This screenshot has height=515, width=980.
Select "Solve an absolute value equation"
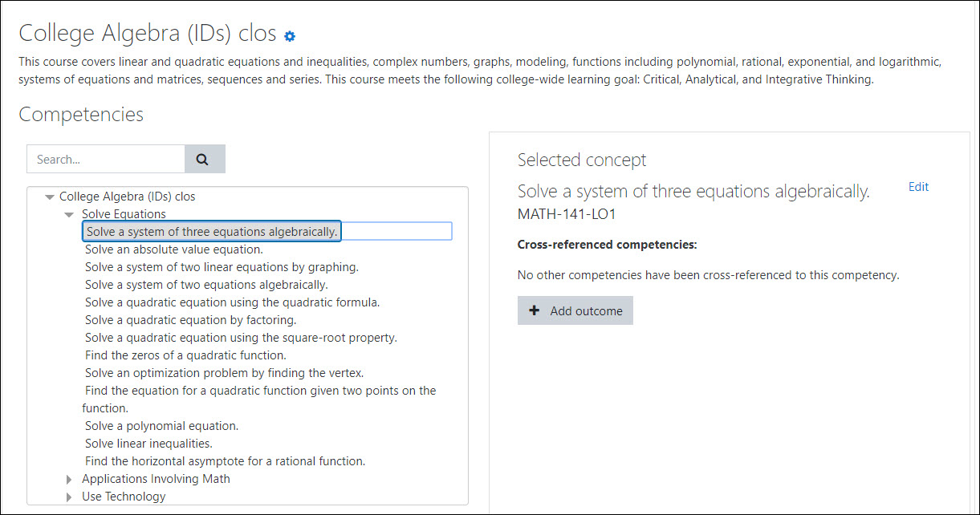[x=174, y=249]
